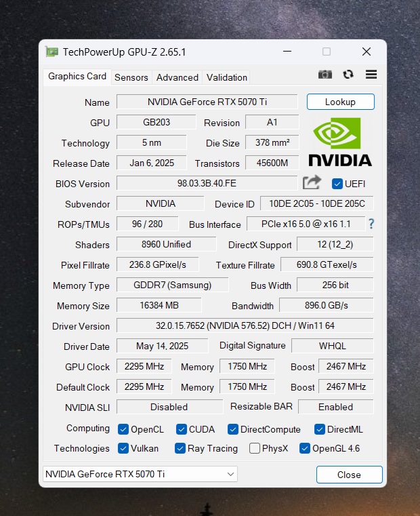420x516 pixels.
Task: Uncheck the CUDA checkbox
Action: point(182,429)
